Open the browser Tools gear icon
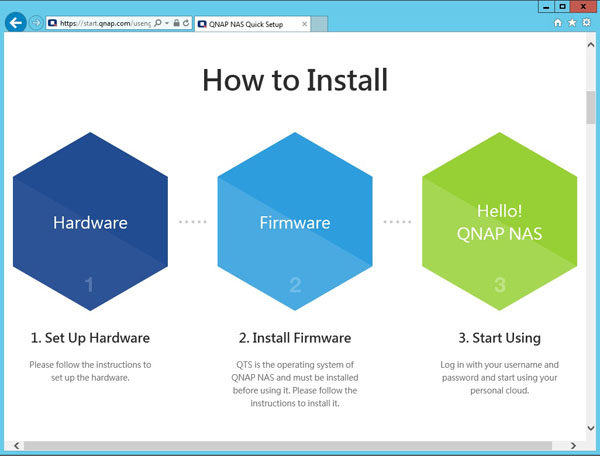 click(586, 23)
